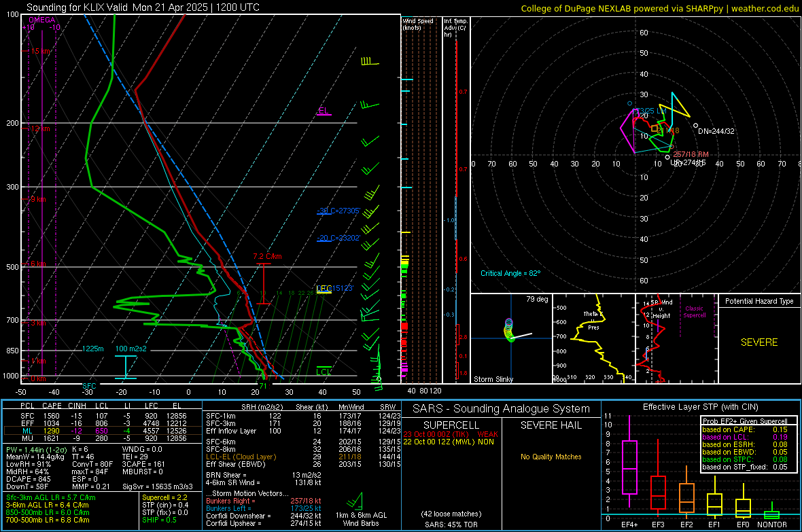The width and height of the screenshot is (802, 532).
Task: Click the UP=274/15 Corfidi upshear label
Action: pos(688,162)
